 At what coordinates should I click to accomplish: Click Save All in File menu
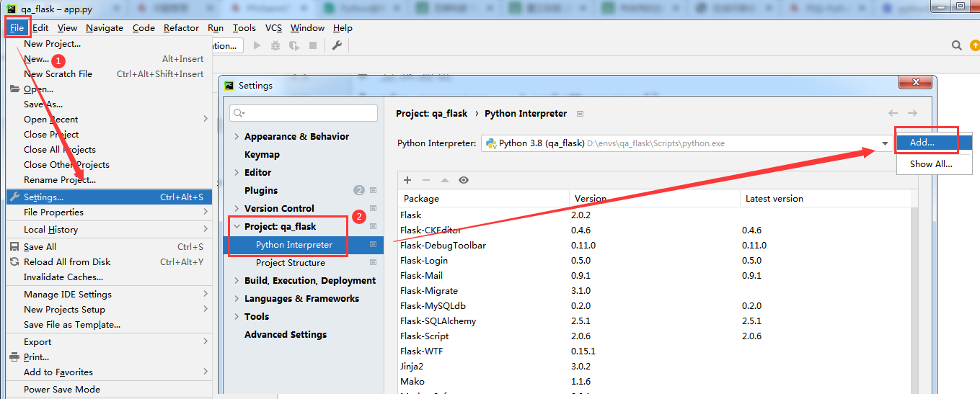(109, 246)
